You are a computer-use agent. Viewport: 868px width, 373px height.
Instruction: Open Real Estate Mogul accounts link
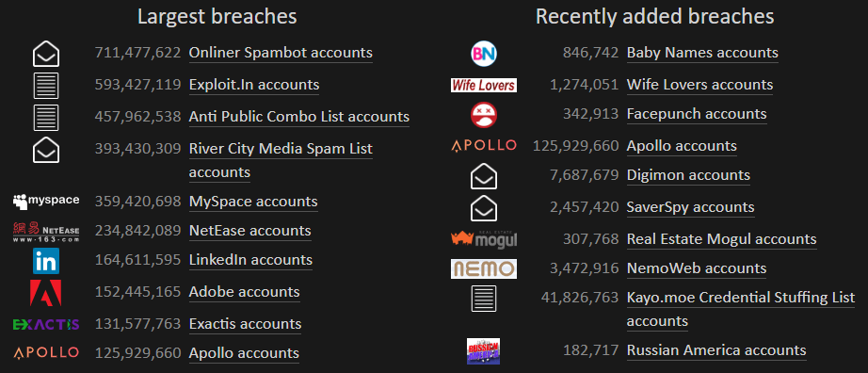(721, 239)
